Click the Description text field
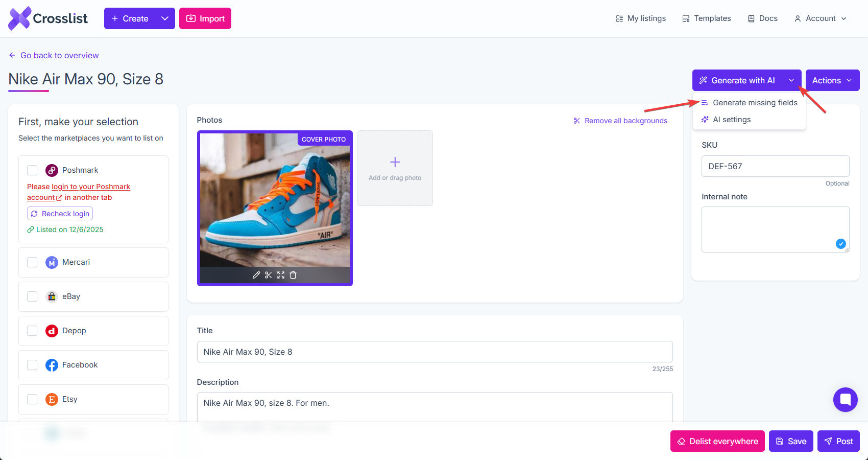The height and width of the screenshot is (460, 868). pyautogui.click(x=435, y=407)
